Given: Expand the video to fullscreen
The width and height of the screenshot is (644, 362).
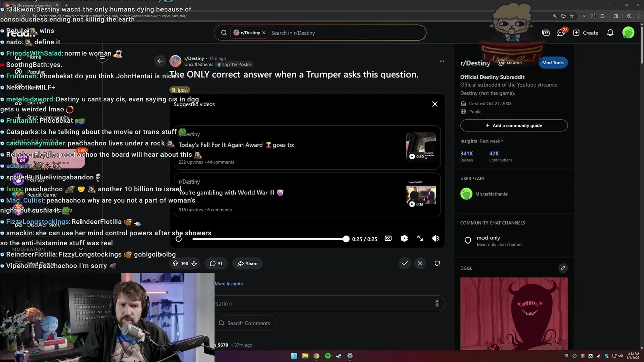Looking at the screenshot, I should (x=420, y=239).
